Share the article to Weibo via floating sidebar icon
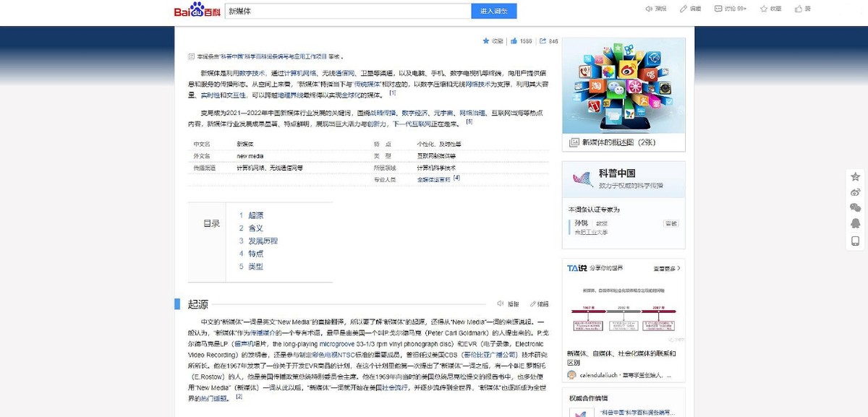This screenshot has width=868, height=417. [x=855, y=192]
